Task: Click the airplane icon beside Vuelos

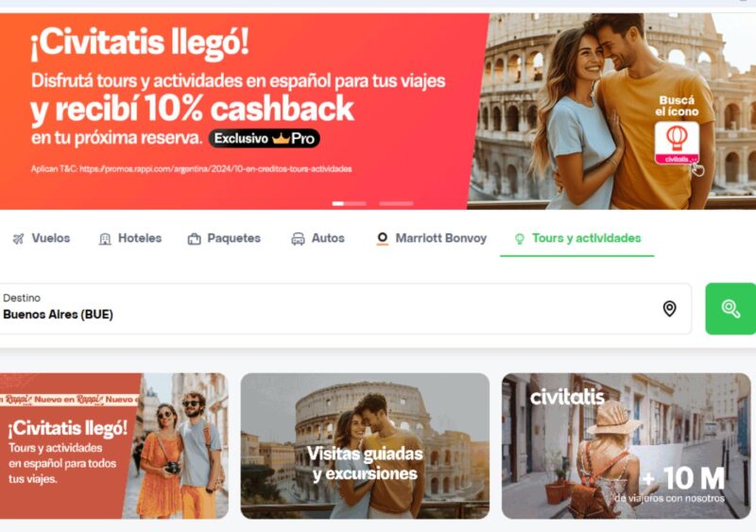Action: click(x=18, y=239)
